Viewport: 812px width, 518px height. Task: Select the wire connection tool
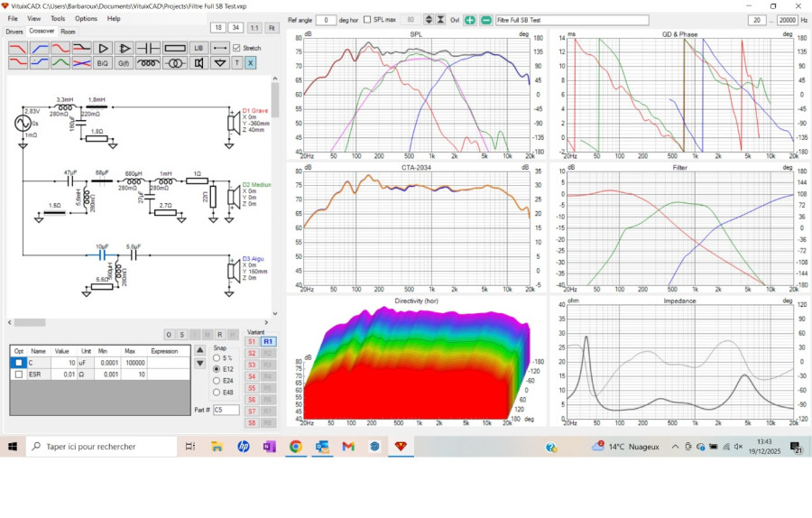pyautogui.click(x=219, y=48)
